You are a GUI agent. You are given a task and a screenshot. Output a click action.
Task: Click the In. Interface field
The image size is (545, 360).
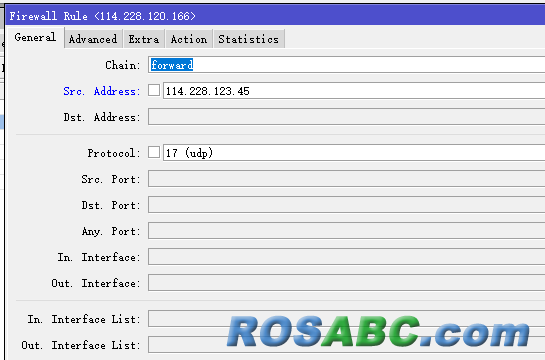click(x=347, y=257)
